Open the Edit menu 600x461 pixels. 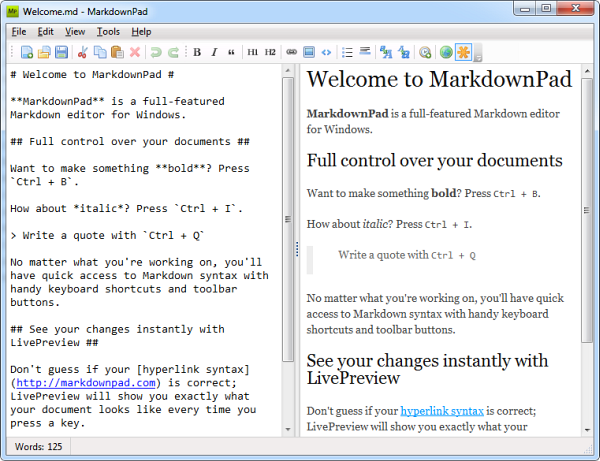(46, 32)
